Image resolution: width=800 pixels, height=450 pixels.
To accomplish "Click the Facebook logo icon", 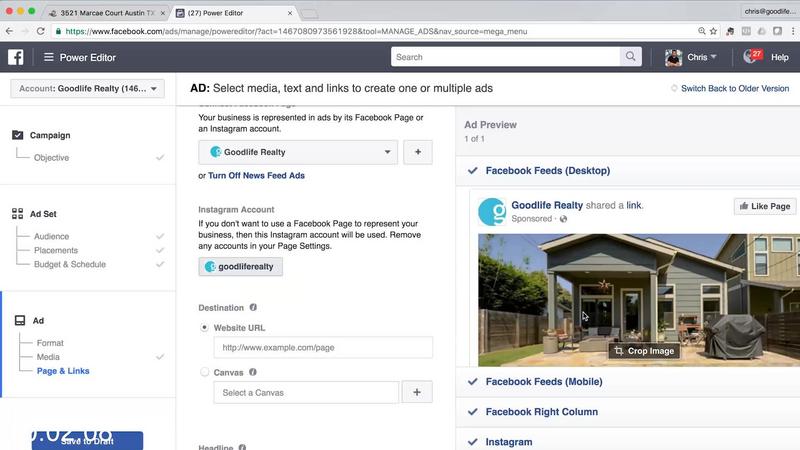I will click(15, 57).
